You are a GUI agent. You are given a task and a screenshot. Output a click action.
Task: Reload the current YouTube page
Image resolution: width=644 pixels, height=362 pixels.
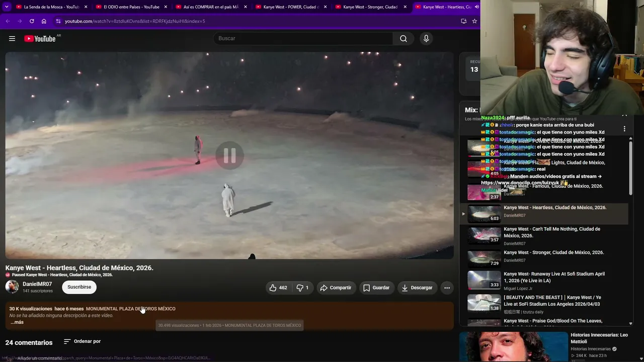(32, 21)
